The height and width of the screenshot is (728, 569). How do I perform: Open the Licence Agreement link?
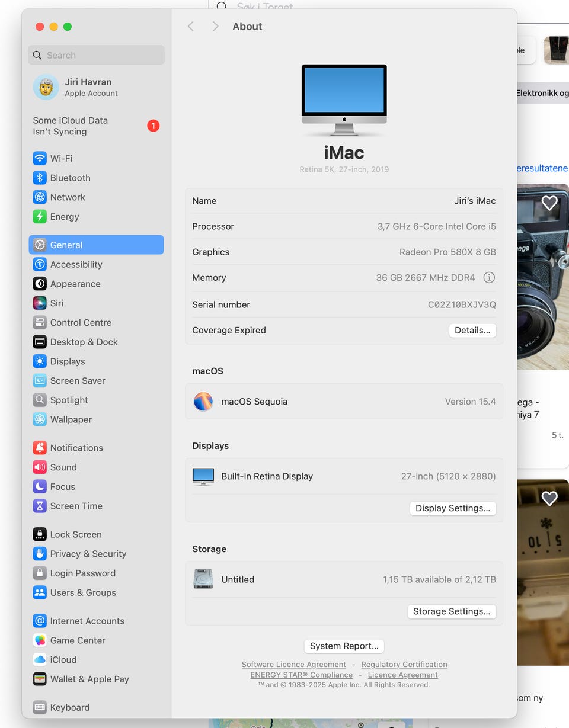pos(403,675)
